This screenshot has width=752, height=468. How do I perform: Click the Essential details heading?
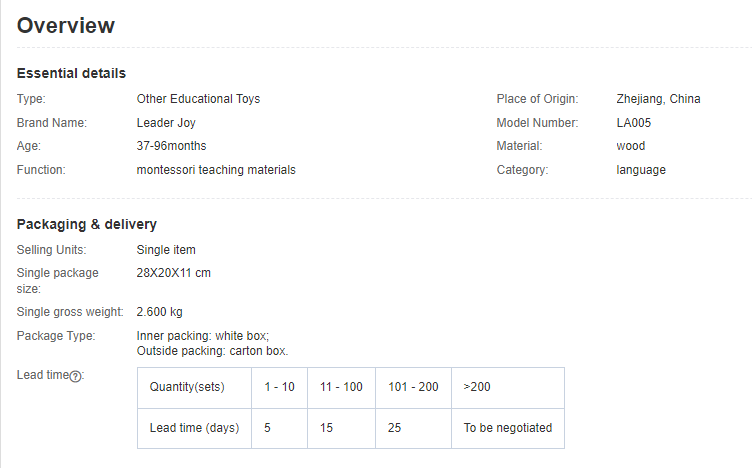71,73
